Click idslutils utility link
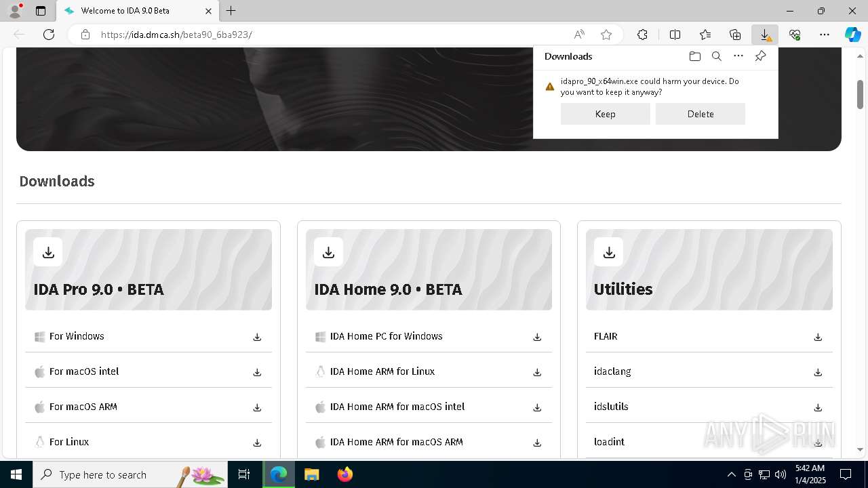The height and width of the screenshot is (488, 868). [611, 407]
